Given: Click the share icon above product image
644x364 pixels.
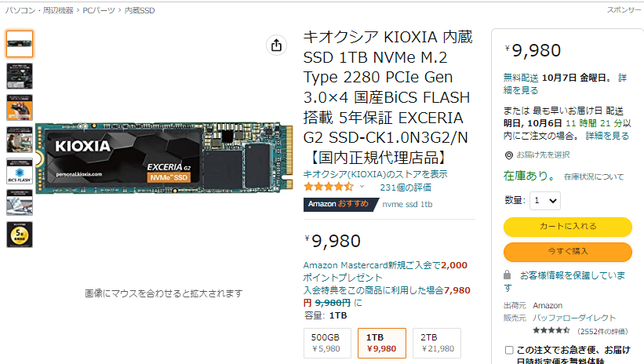Looking at the screenshot, I should [276, 45].
